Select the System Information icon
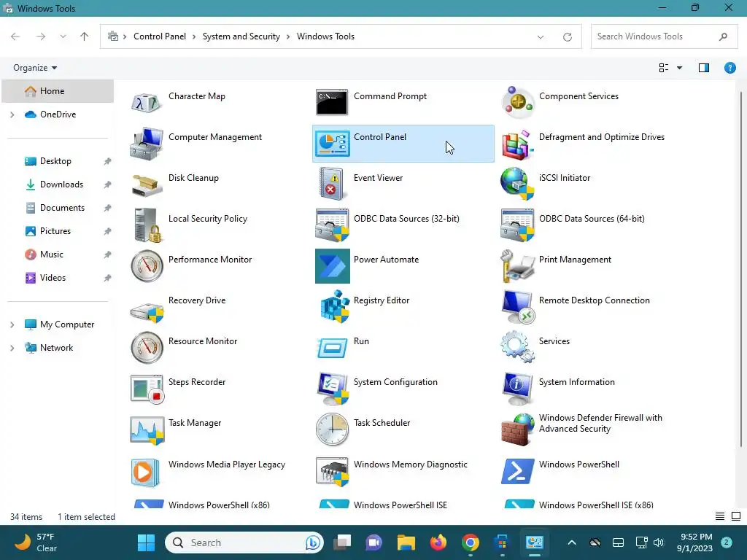Image resolution: width=747 pixels, height=560 pixels. [518, 389]
